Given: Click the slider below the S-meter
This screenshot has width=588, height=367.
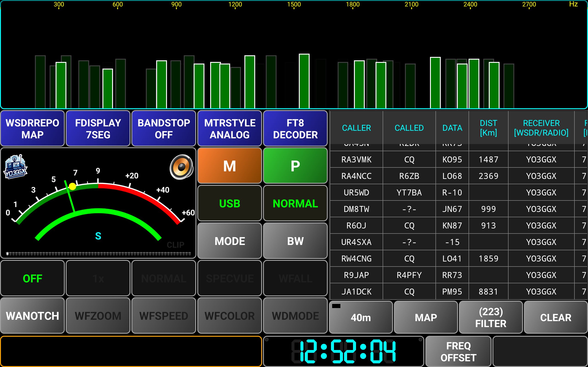Looking at the screenshot, I should pyautogui.click(x=98, y=254).
